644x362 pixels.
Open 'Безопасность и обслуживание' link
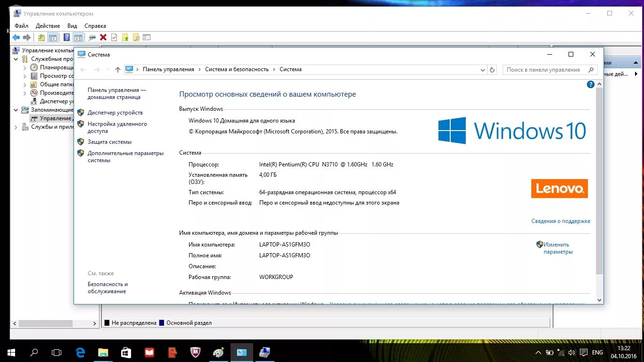point(107,288)
